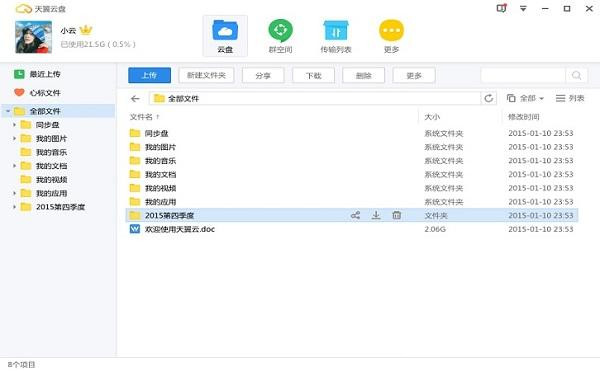600x371 pixels.
Task: Click 全部文件 in the path bar
Action: tap(183, 99)
